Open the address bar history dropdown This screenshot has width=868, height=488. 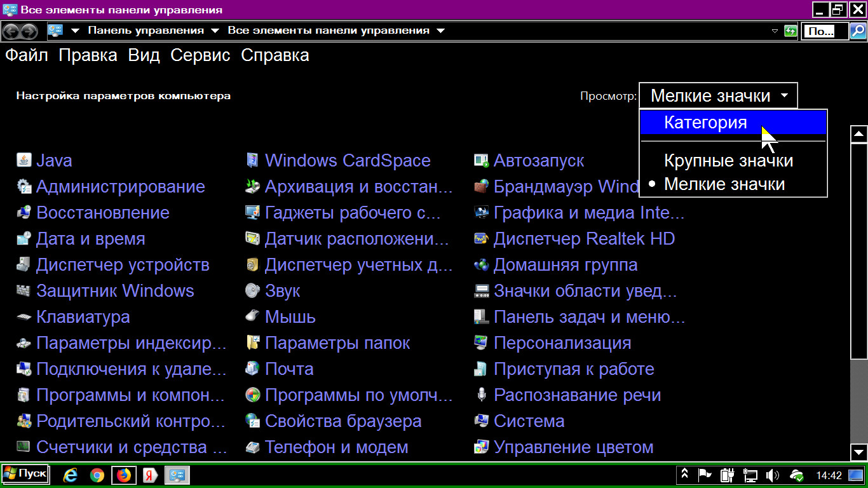click(x=775, y=30)
